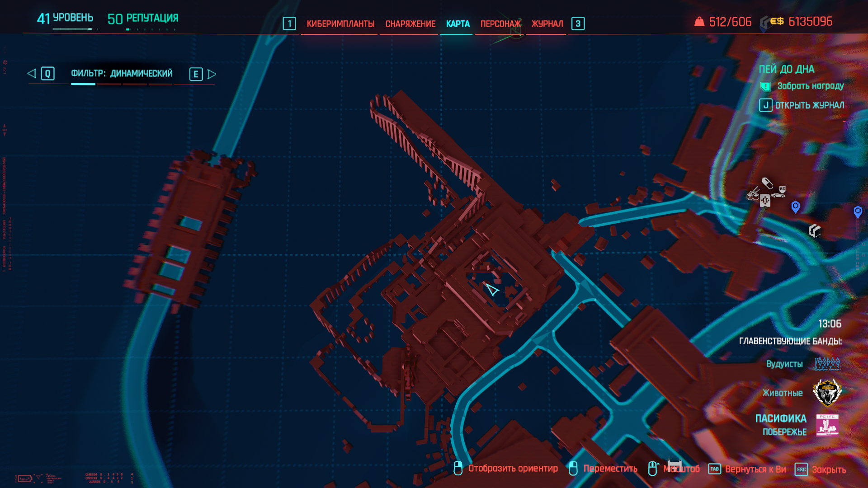Screen dimensions: 868x488
Task: Select the medical pill vendor map icon
Action: point(767,183)
